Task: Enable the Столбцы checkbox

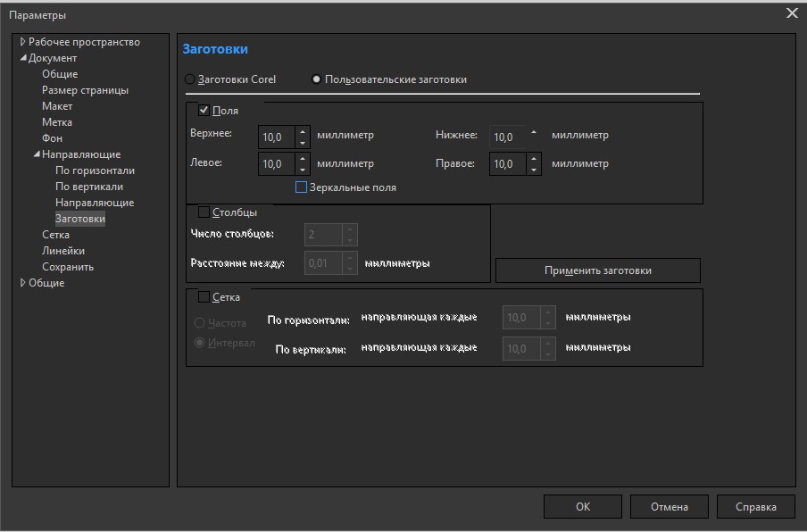Action: (204, 212)
